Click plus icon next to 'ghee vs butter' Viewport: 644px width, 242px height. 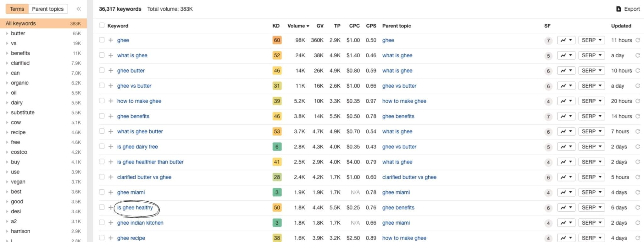point(111,86)
